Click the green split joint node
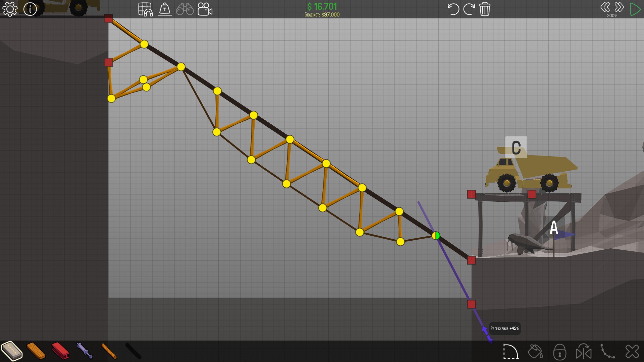 coord(436,236)
